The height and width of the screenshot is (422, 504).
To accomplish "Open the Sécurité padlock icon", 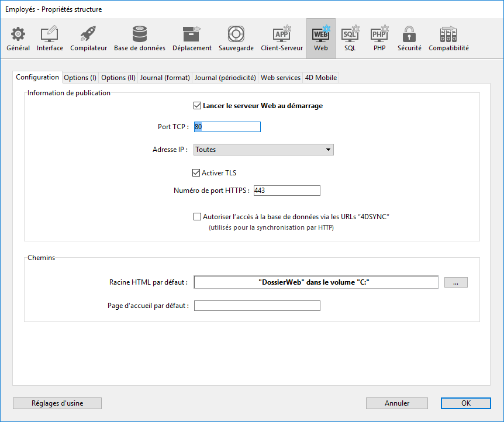I will (409, 34).
